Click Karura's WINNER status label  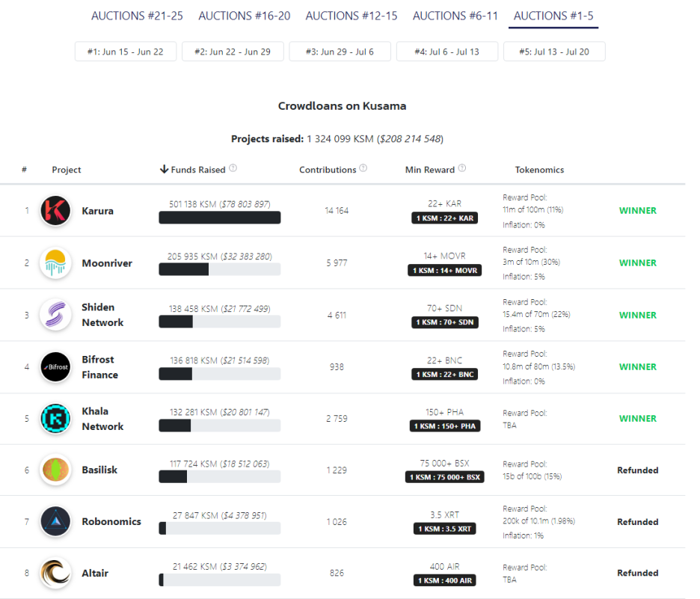pos(637,211)
